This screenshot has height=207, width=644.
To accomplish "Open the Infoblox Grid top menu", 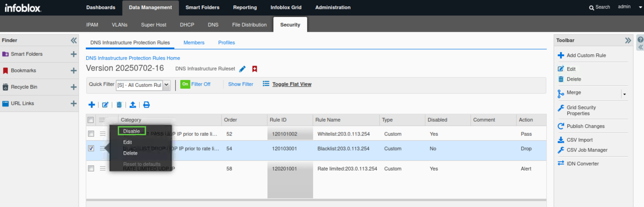I will [286, 8].
